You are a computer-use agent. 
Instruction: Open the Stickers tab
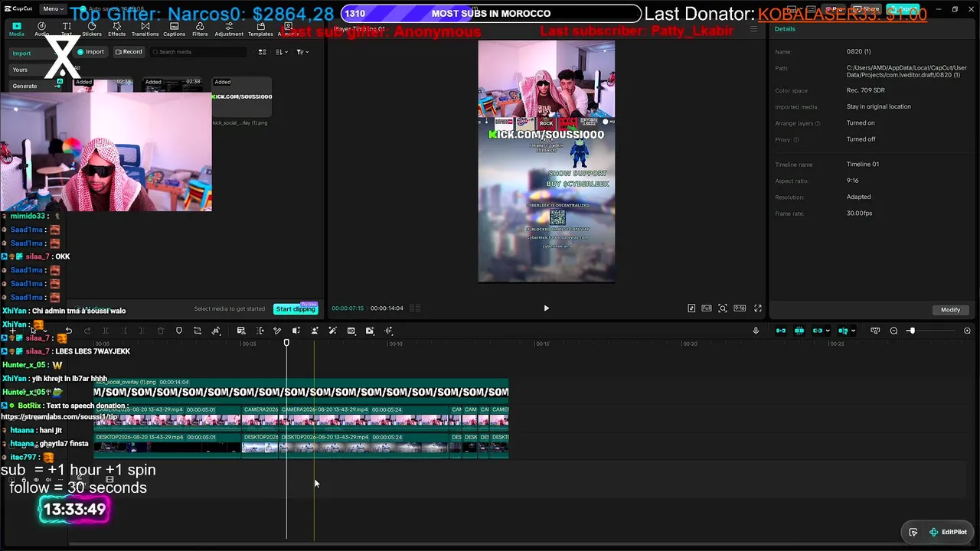(x=92, y=29)
